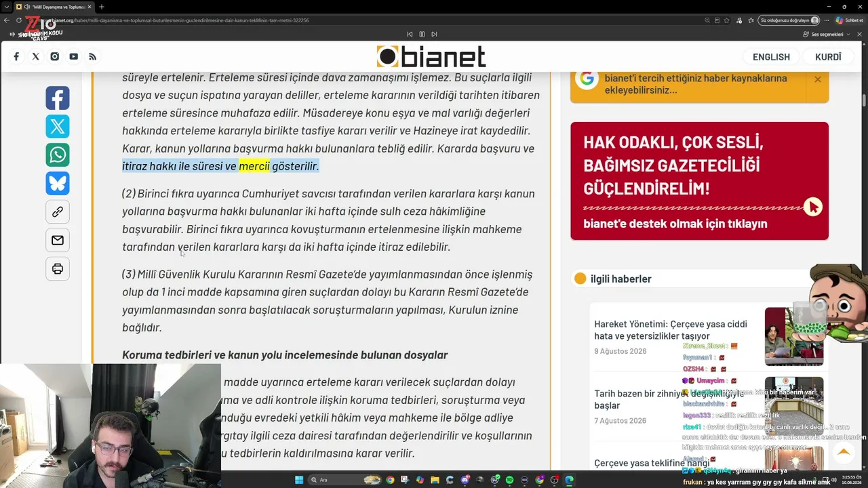Open bianet's Facebook page from the header

(x=16, y=57)
